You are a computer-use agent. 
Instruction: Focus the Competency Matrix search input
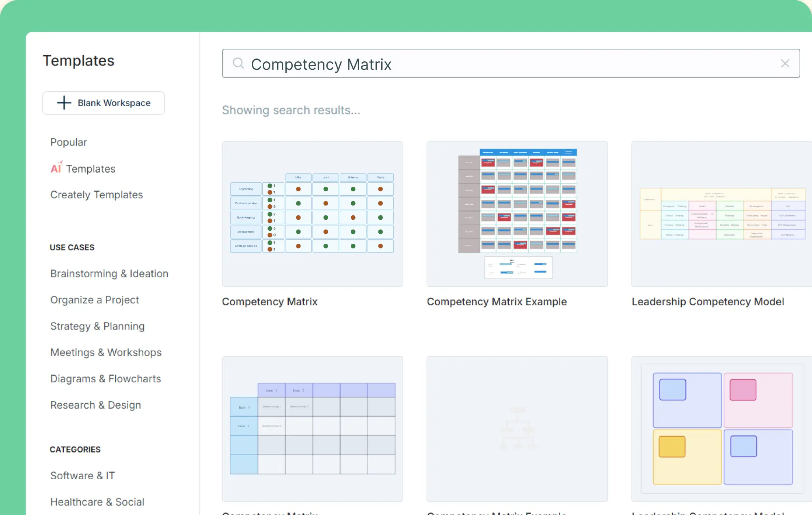pyautogui.click(x=511, y=63)
